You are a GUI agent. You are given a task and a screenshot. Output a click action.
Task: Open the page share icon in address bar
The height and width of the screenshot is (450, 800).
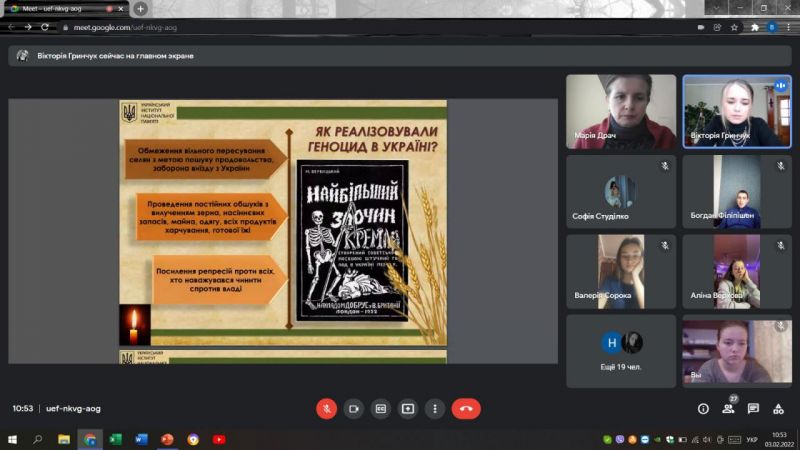717,28
